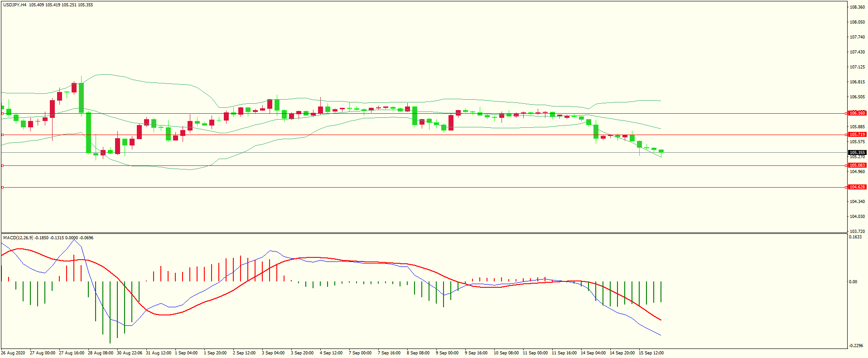Click the 10 Sep 08:00 time label

[506, 353]
